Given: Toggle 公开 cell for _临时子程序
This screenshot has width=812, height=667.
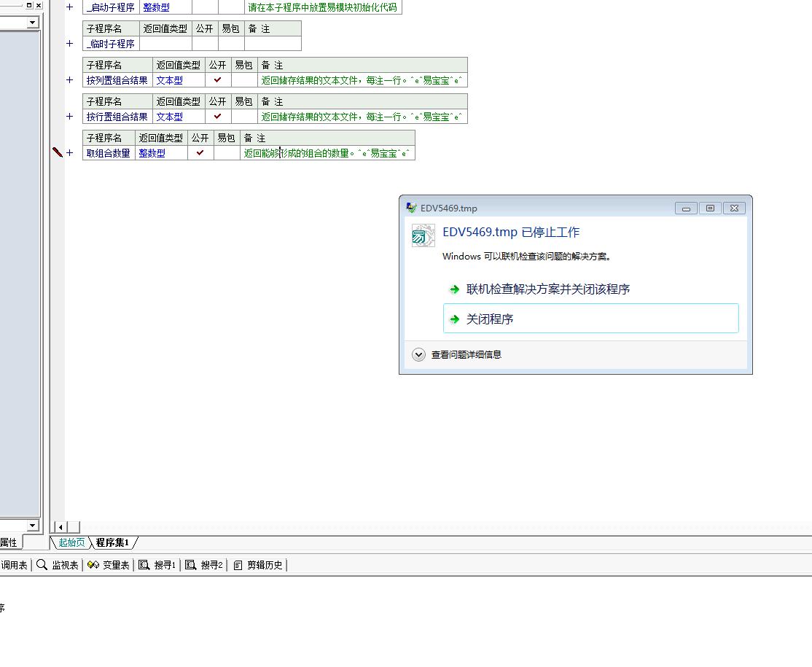Looking at the screenshot, I should pyautogui.click(x=205, y=44).
